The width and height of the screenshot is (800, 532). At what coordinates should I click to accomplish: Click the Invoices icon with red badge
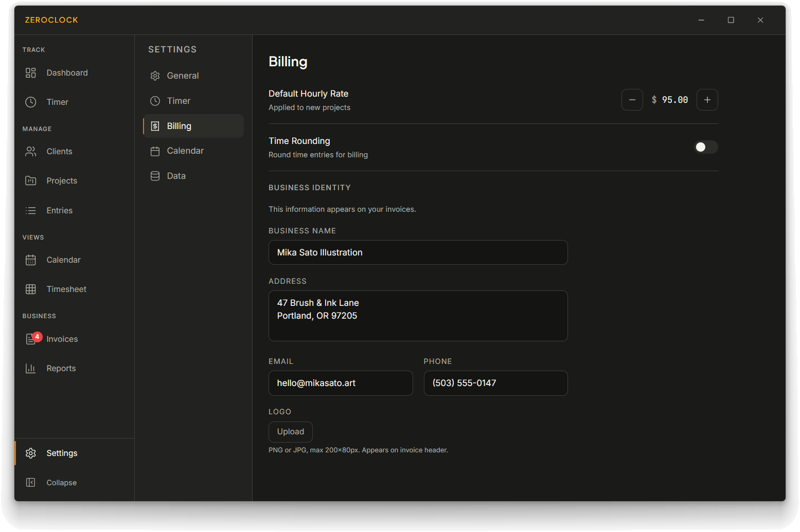point(31,339)
